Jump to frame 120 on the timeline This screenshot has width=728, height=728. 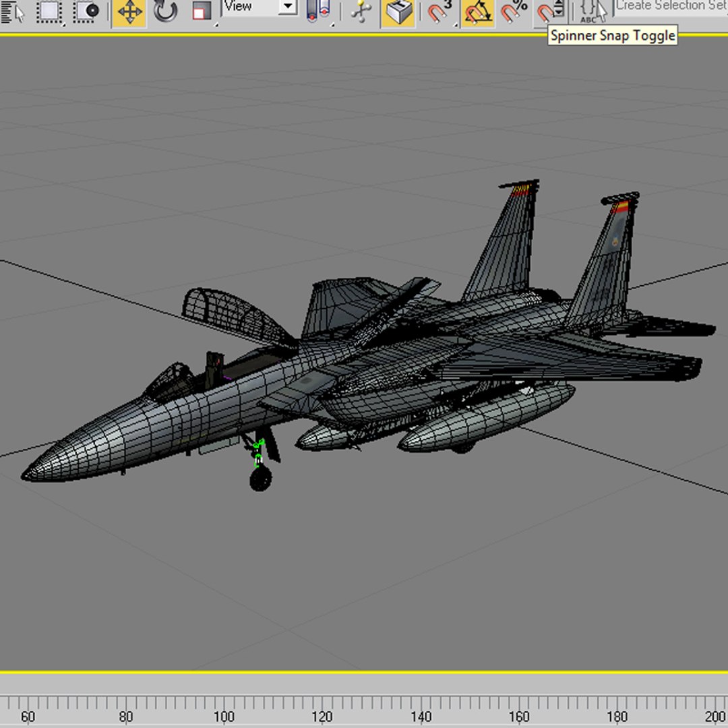pyautogui.click(x=322, y=717)
